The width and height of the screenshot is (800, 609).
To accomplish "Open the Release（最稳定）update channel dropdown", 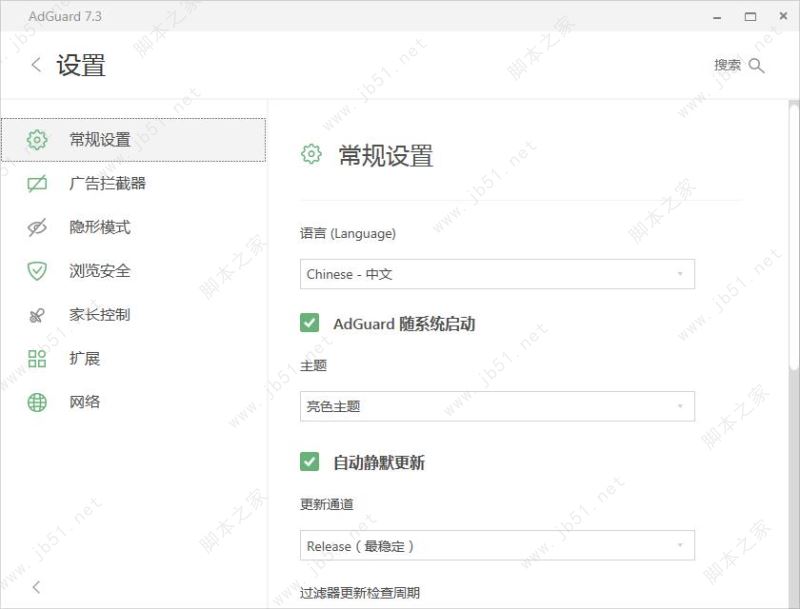I will click(497, 545).
